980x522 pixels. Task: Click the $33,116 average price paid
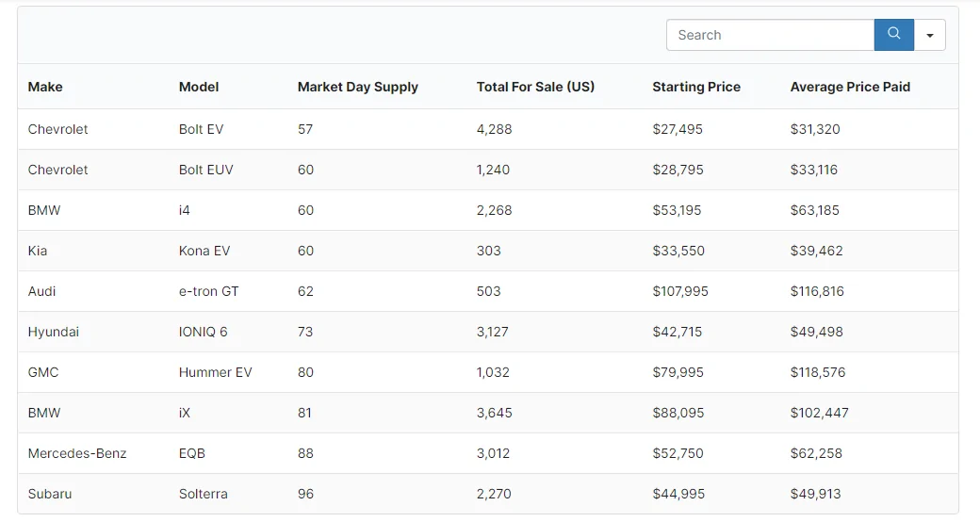click(814, 170)
